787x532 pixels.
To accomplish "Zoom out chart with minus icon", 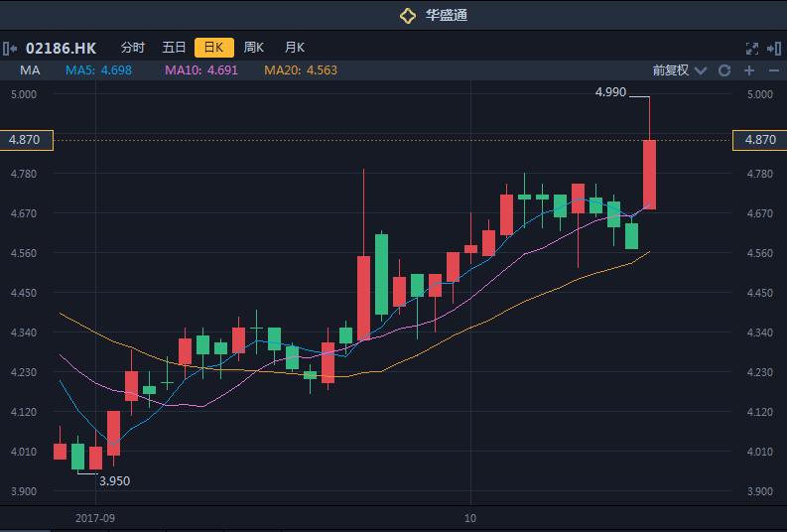I will coord(772,70).
